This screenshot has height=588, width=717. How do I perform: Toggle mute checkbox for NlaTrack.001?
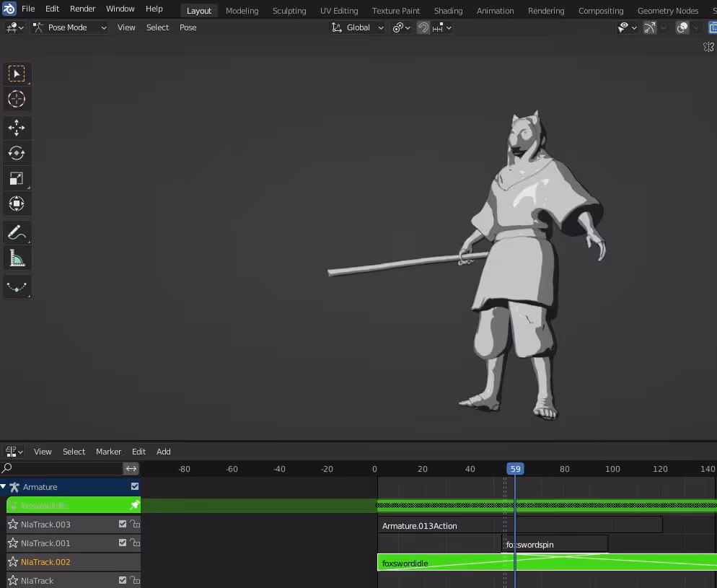123,543
